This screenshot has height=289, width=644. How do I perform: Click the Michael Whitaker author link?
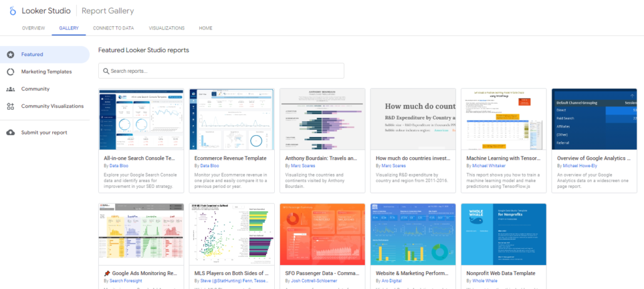(x=488, y=166)
